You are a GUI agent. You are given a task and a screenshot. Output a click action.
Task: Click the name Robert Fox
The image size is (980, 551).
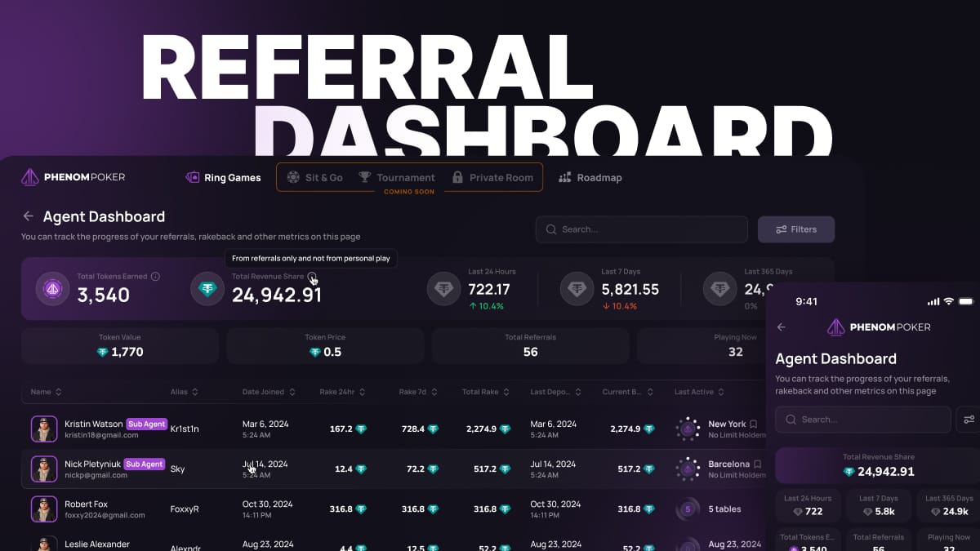pyautogui.click(x=86, y=504)
